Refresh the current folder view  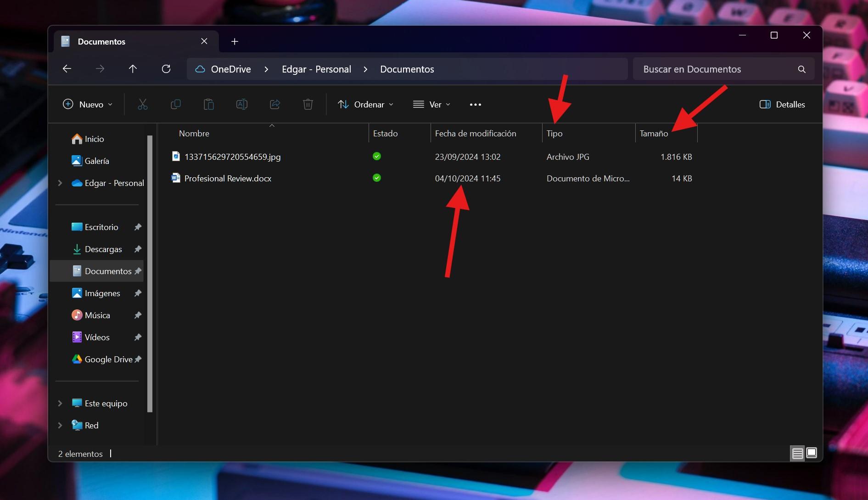click(166, 69)
